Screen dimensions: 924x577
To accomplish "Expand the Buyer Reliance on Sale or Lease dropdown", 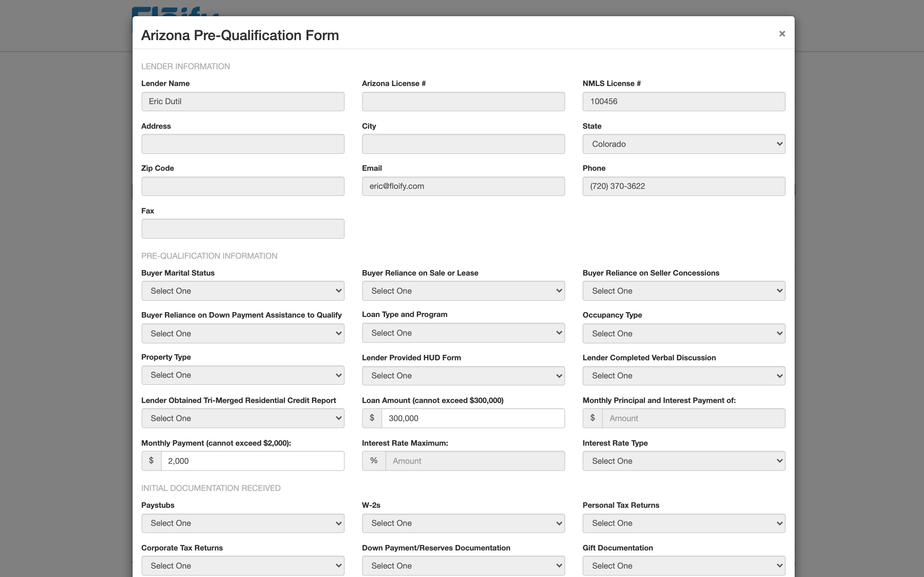I will click(463, 290).
